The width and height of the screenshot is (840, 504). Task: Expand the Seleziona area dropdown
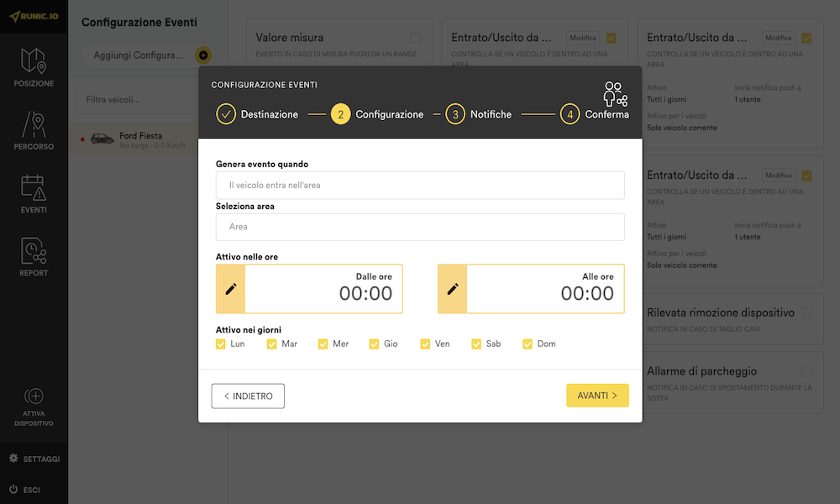coord(420,227)
